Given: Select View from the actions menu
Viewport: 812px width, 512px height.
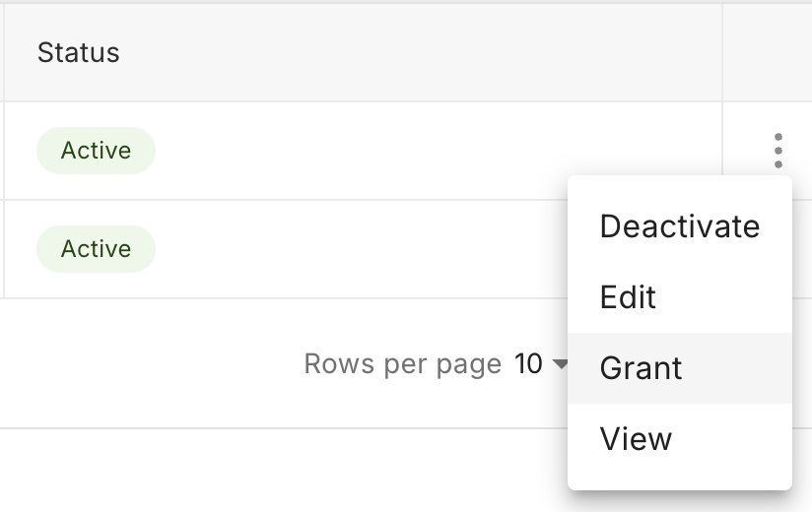Looking at the screenshot, I should tap(636, 439).
